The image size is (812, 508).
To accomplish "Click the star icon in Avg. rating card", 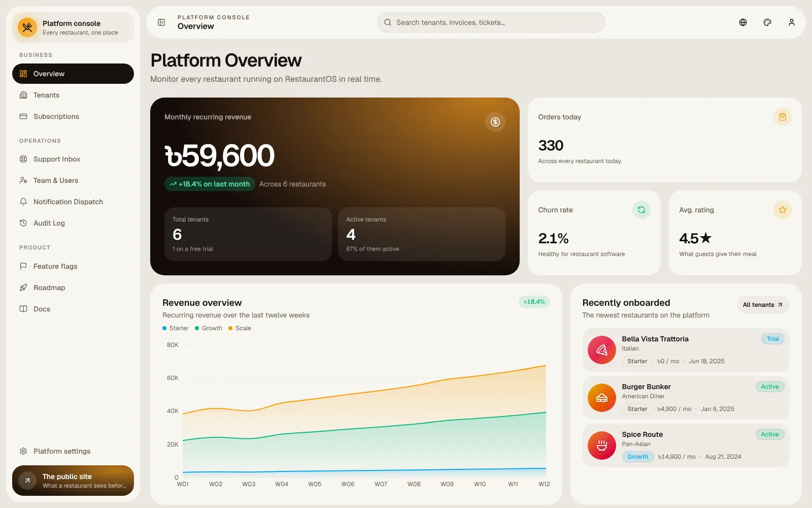I will pyautogui.click(x=783, y=210).
